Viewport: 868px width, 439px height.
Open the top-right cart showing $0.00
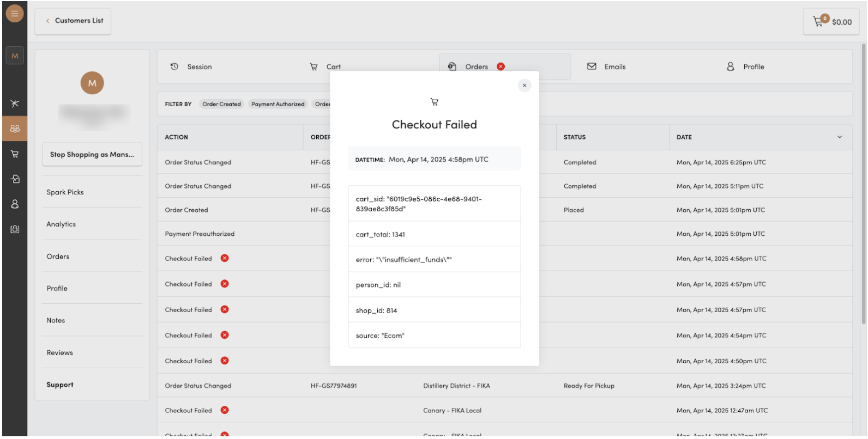point(833,22)
